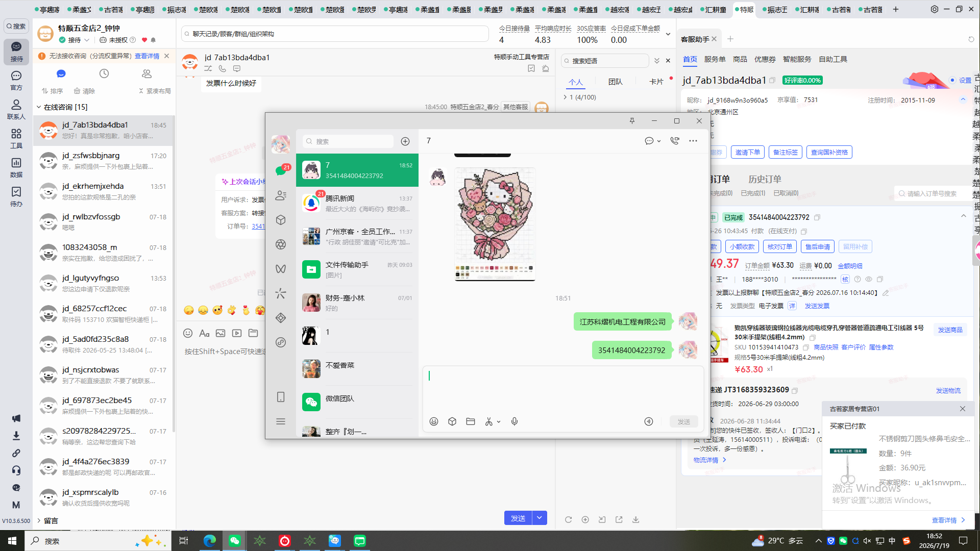Copy the username jd_7ab13bda4dba1 in assistant panel
Screen dimensions: 980x551
(772, 80)
